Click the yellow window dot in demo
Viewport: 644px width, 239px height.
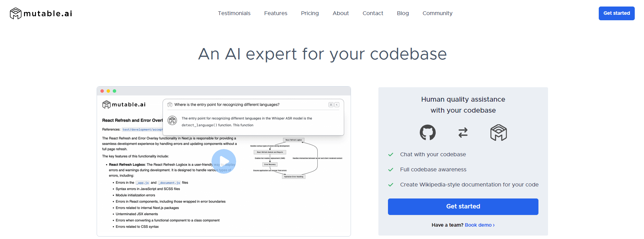coord(108,91)
